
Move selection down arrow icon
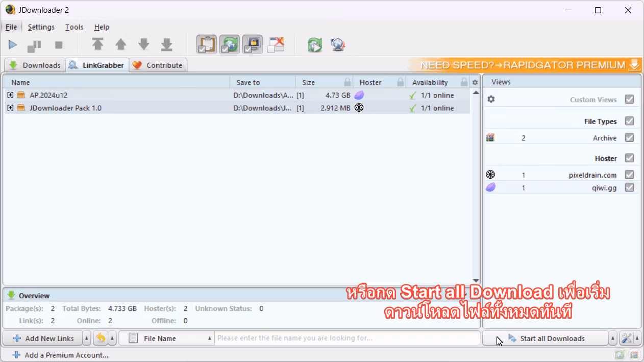(143, 45)
